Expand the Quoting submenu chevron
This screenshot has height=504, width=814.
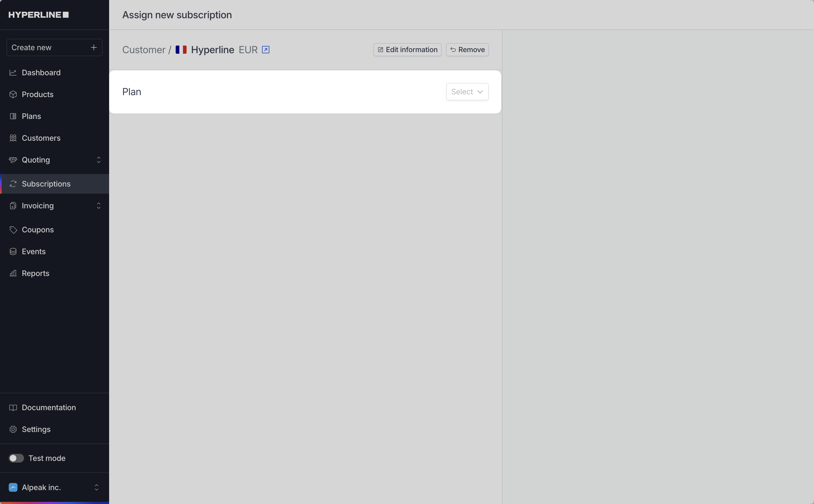(x=99, y=160)
